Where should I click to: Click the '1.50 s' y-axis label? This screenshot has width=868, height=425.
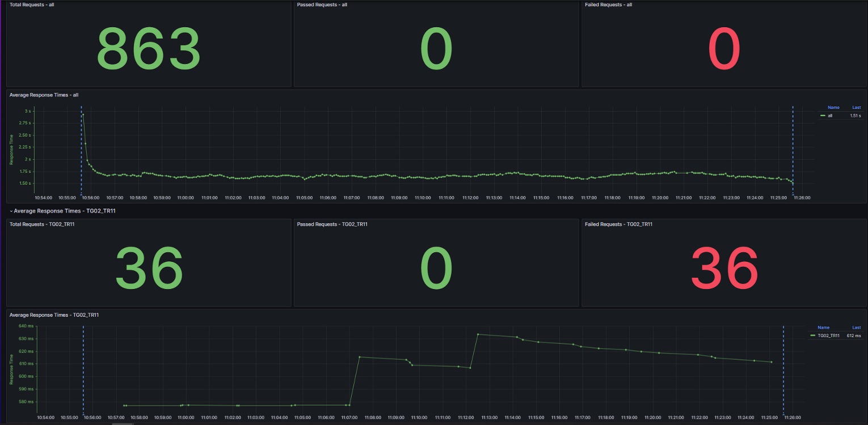point(24,184)
